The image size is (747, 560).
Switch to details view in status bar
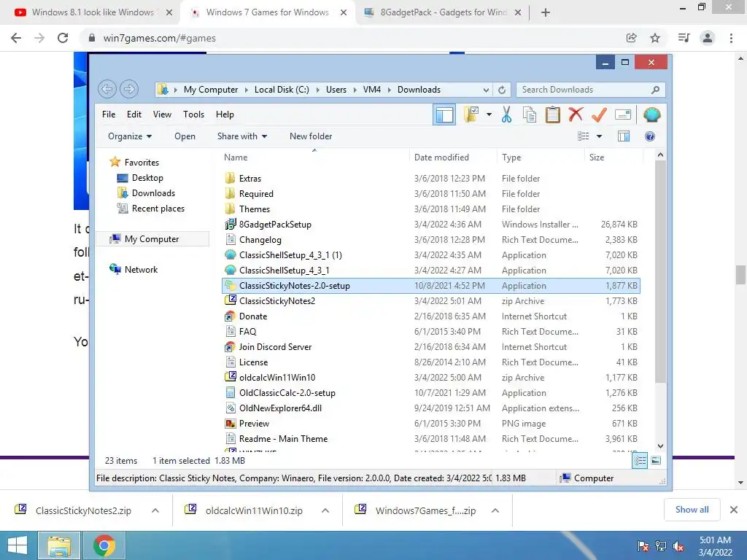click(x=640, y=461)
